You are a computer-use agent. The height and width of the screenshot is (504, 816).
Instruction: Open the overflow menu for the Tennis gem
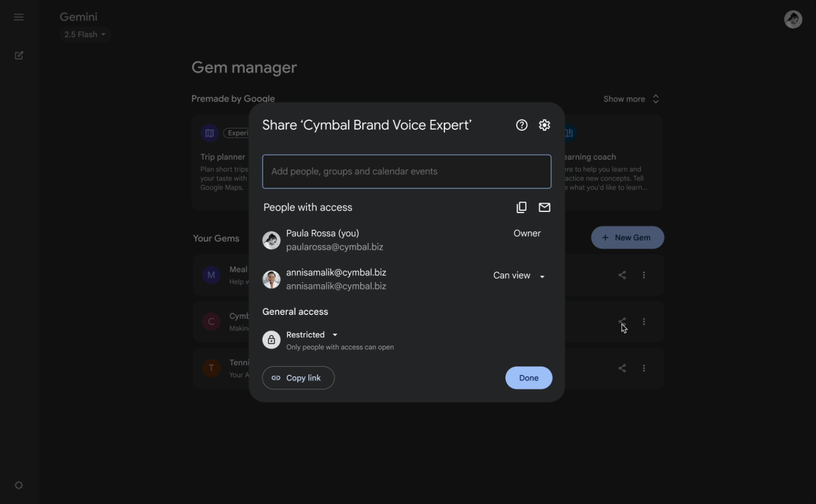coord(644,368)
